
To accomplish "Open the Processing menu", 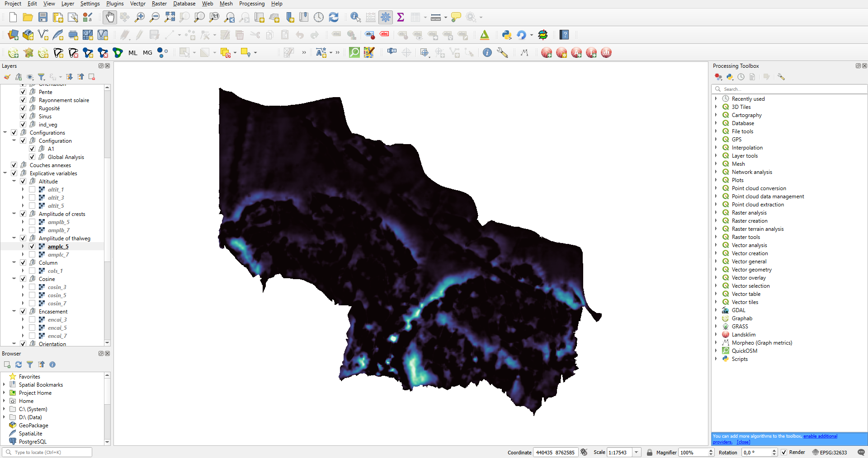I will pos(251,4).
